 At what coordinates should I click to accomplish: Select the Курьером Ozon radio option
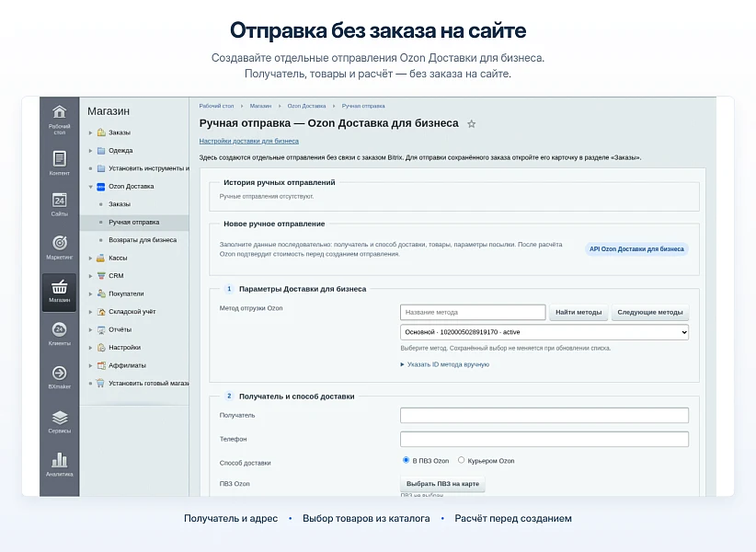coord(461,460)
